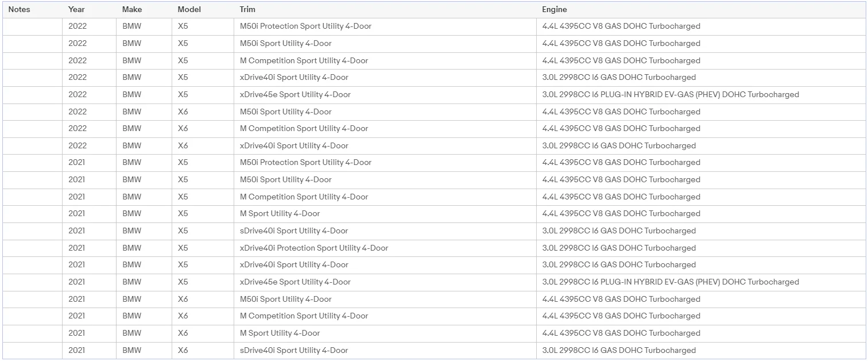Select the 2022 X6 xDrive40i trim cell
Viewport: 868px width, 361px height.
click(x=385, y=145)
